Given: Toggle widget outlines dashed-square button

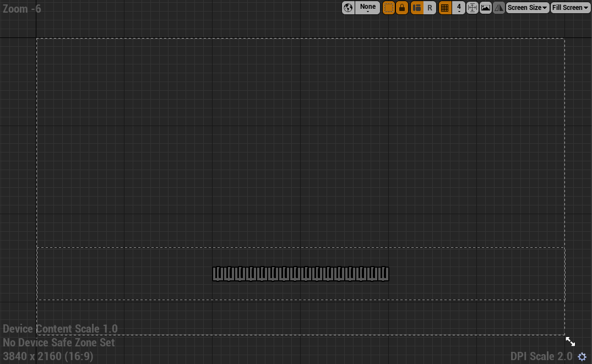Looking at the screenshot, I should [388, 8].
